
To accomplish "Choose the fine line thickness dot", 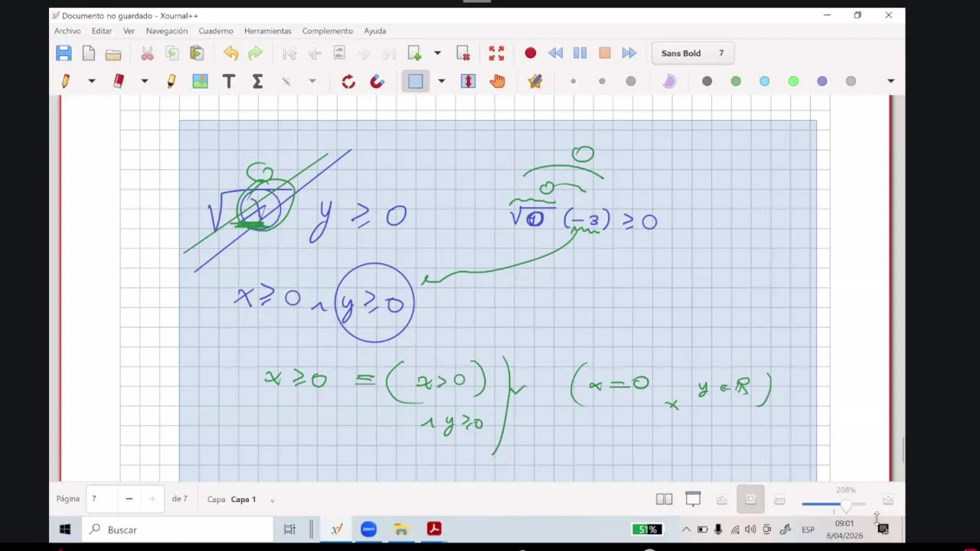I will [573, 81].
